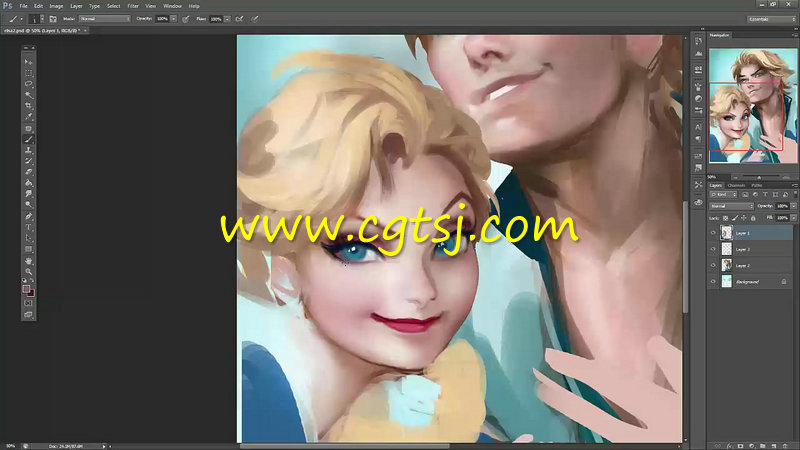Open the File menu
800x450 pixels.
pyautogui.click(x=23, y=6)
